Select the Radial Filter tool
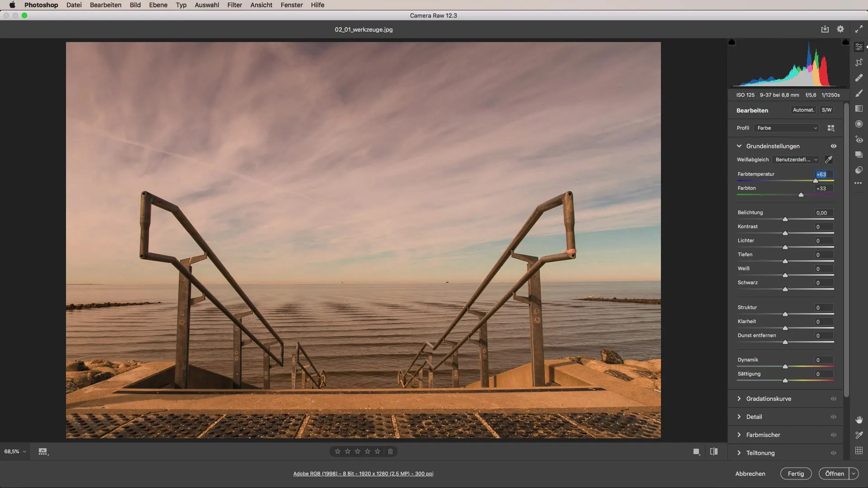 point(859,124)
